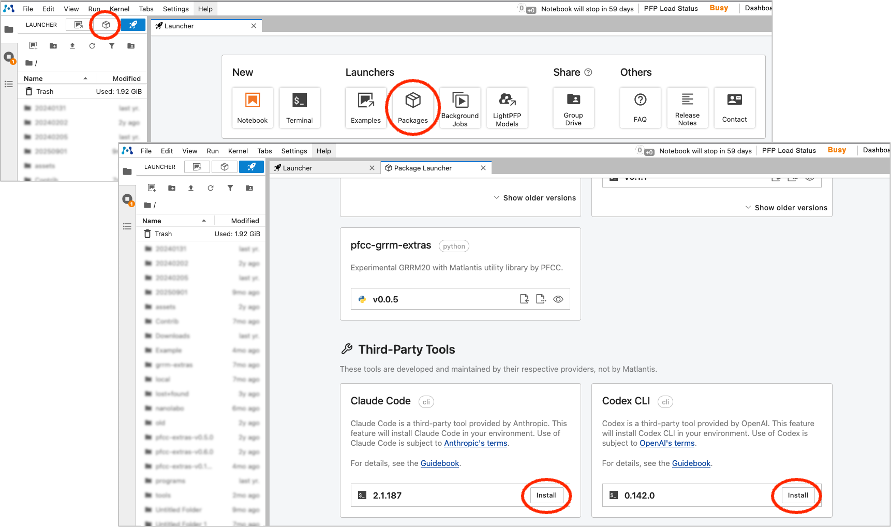Open Notebook launcher card in back window
This screenshot has height=527, width=891.
252,107
